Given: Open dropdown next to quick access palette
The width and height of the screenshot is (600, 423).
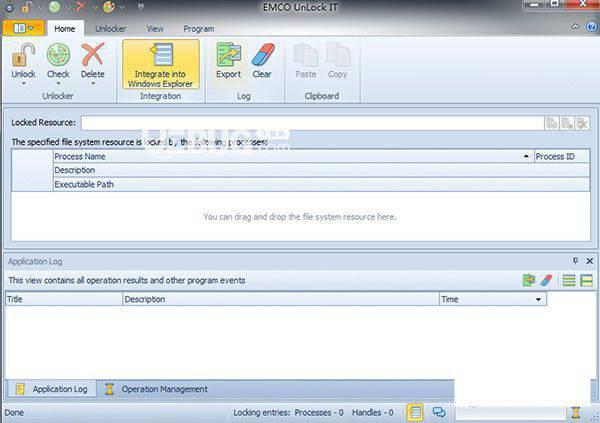Looking at the screenshot, I should click(x=122, y=7).
